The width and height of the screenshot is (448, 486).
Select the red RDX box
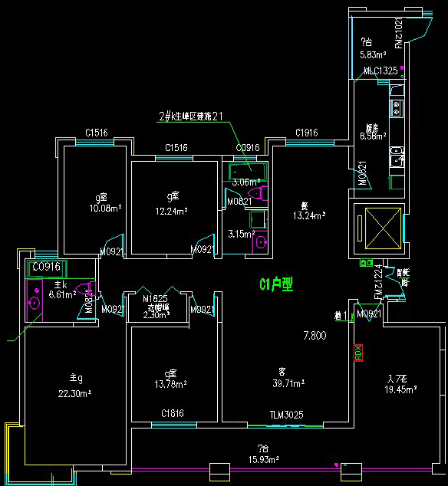click(358, 353)
